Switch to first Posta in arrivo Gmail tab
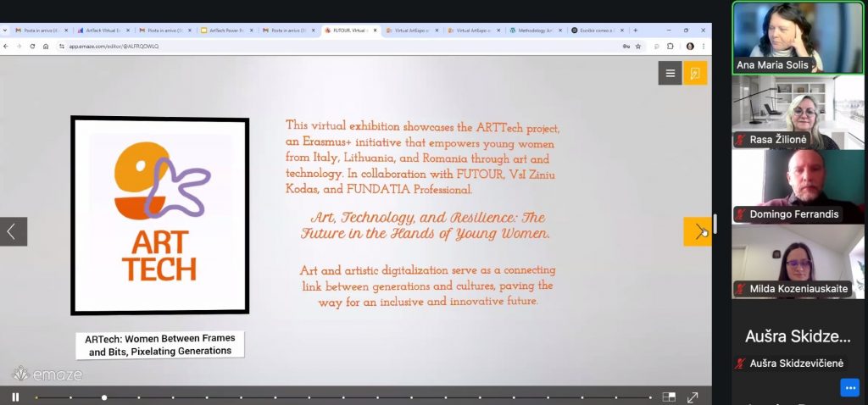This screenshot has height=405, width=868. pyautogui.click(x=42, y=31)
